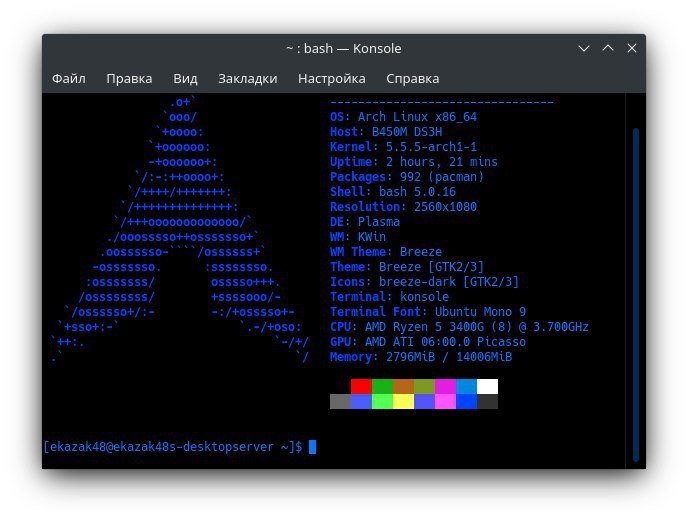This screenshot has height=519, width=688.
Task: Click the 'Uptime: 2 hours, 21 mins' line
Action: 414,162
